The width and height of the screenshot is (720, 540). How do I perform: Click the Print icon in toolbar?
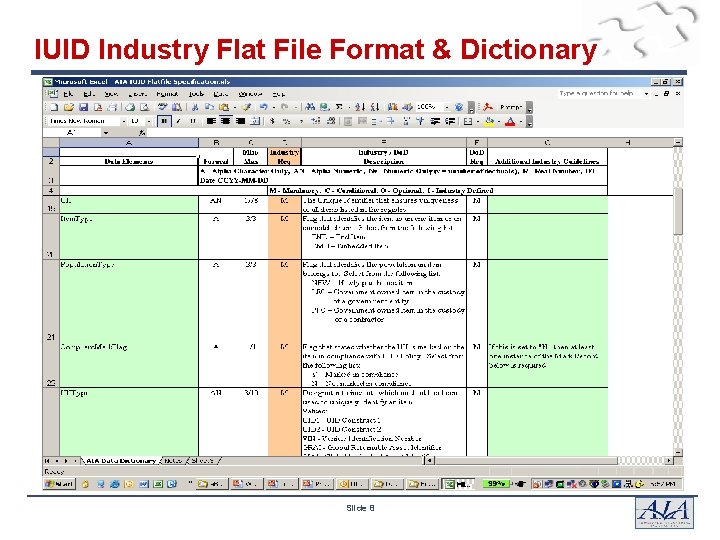coord(130,107)
